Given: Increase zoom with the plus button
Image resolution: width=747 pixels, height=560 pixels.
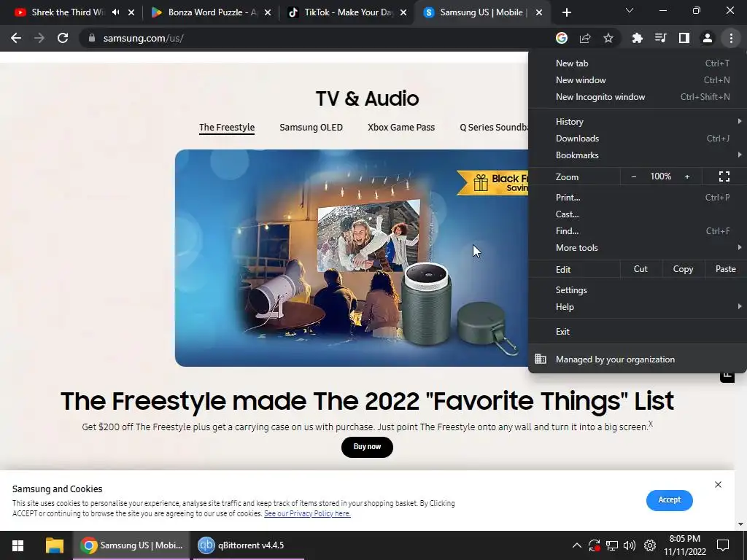Looking at the screenshot, I should (x=687, y=176).
